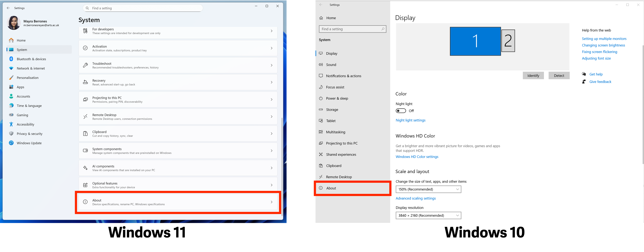644x252 pixels.
Task: Click the Bluetooth & devices icon
Action: (11, 59)
